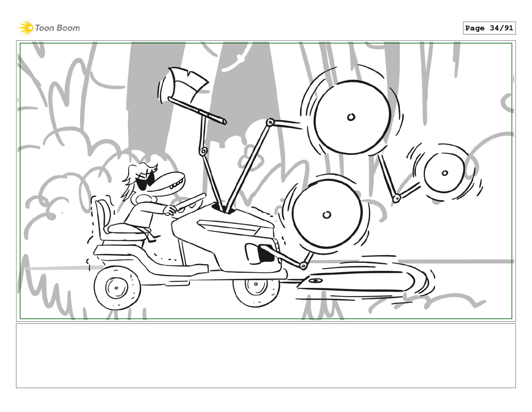Click the empty caption box below the panel
Viewport: 532px width, 412px height.
266,355
